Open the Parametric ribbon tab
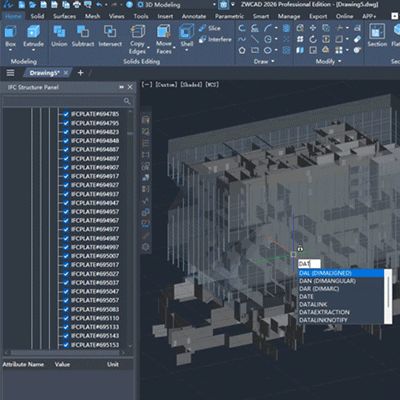This screenshot has height=400, width=400. (x=229, y=16)
